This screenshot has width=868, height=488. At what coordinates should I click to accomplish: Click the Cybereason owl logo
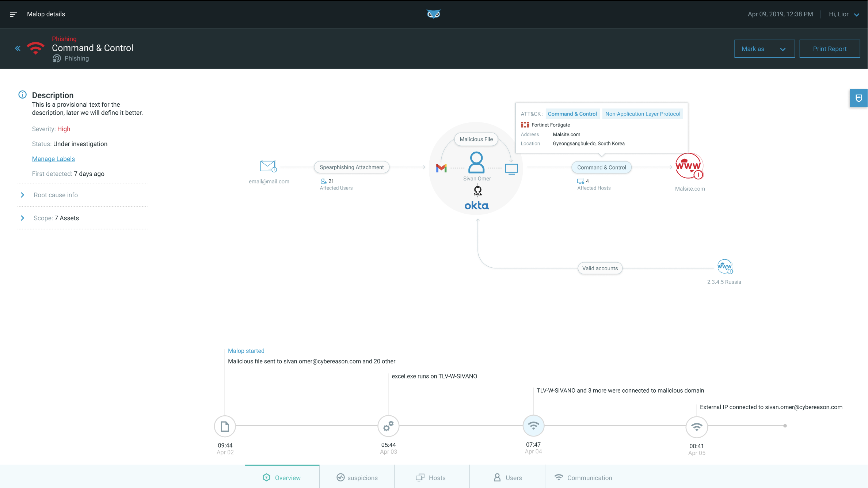434,14
